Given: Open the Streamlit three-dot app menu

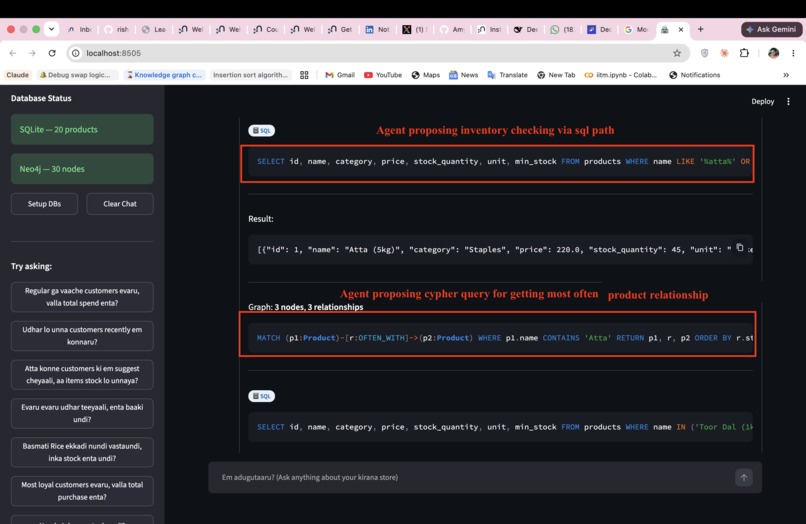Looking at the screenshot, I should [788, 102].
